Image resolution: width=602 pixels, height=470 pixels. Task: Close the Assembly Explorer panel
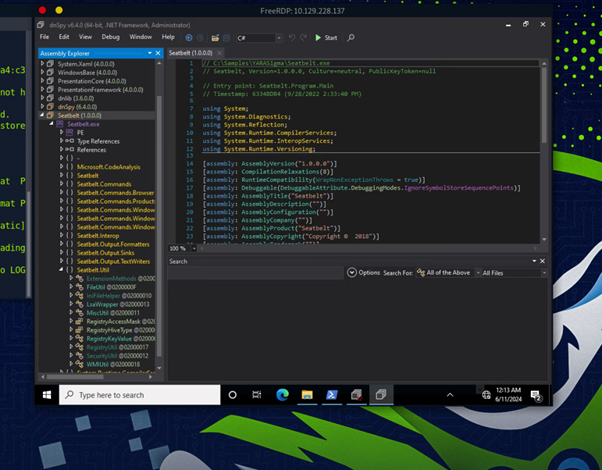click(158, 53)
